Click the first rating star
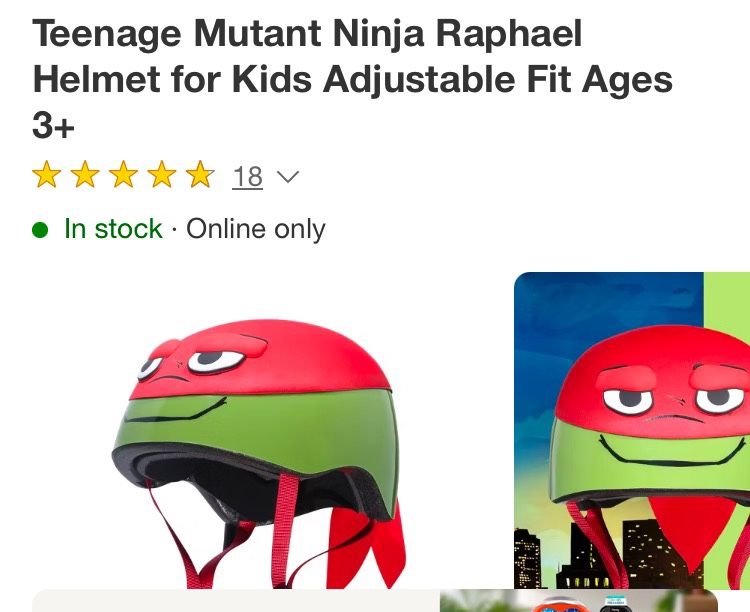 click(x=47, y=177)
